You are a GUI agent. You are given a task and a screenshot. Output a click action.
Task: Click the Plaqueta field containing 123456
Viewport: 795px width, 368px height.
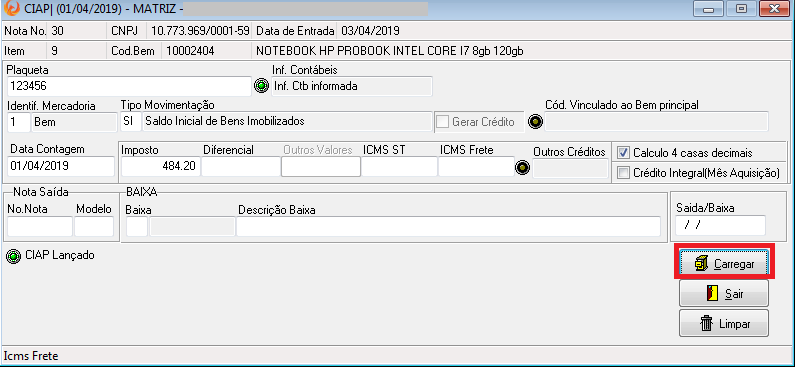(x=129, y=86)
